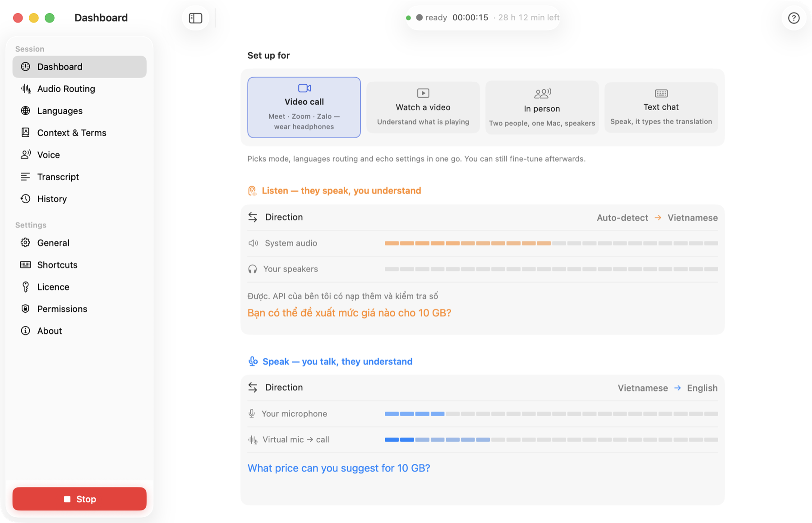Select the Text chat setup mode
The height and width of the screenshot is (523, 812).
click(661, 107)
